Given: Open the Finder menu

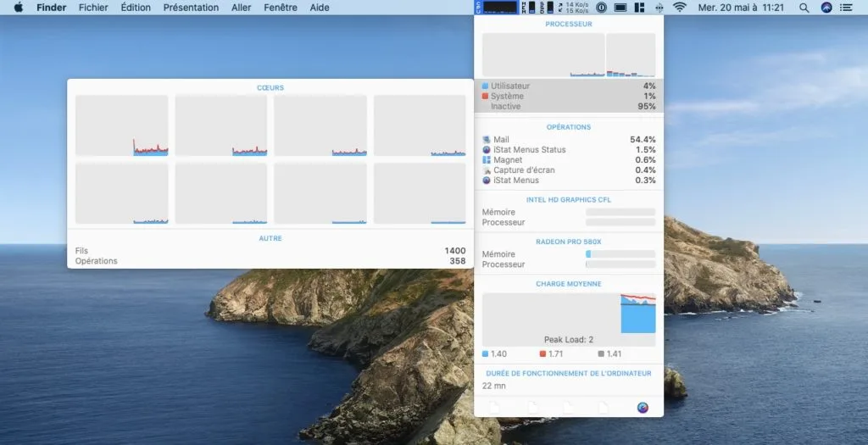Looking at the screenshot, I should (52, 7).
